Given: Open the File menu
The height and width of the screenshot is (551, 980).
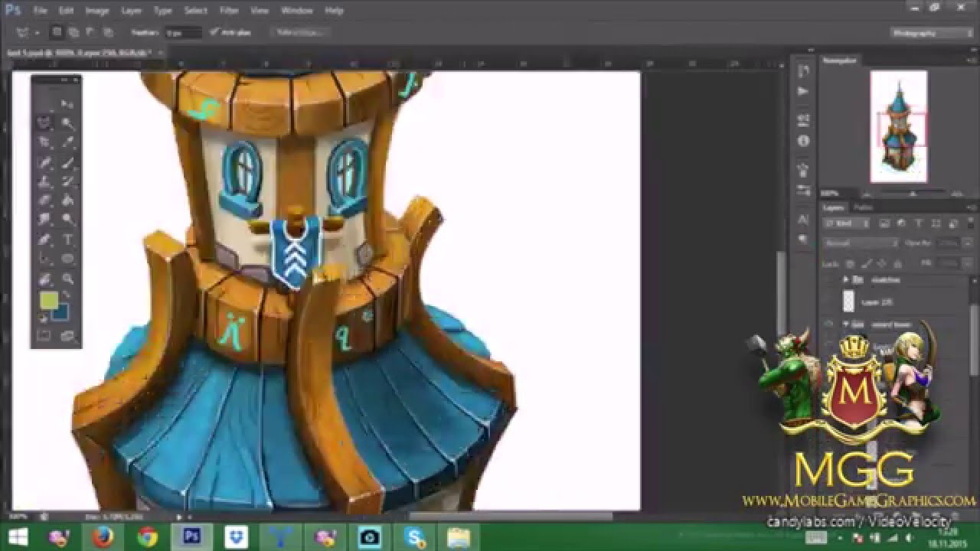Looking at the screenshot, I should 40,11.
